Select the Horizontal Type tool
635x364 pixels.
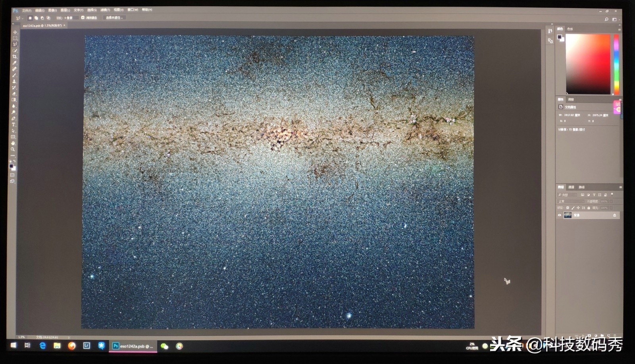click(x=13, y=125)
